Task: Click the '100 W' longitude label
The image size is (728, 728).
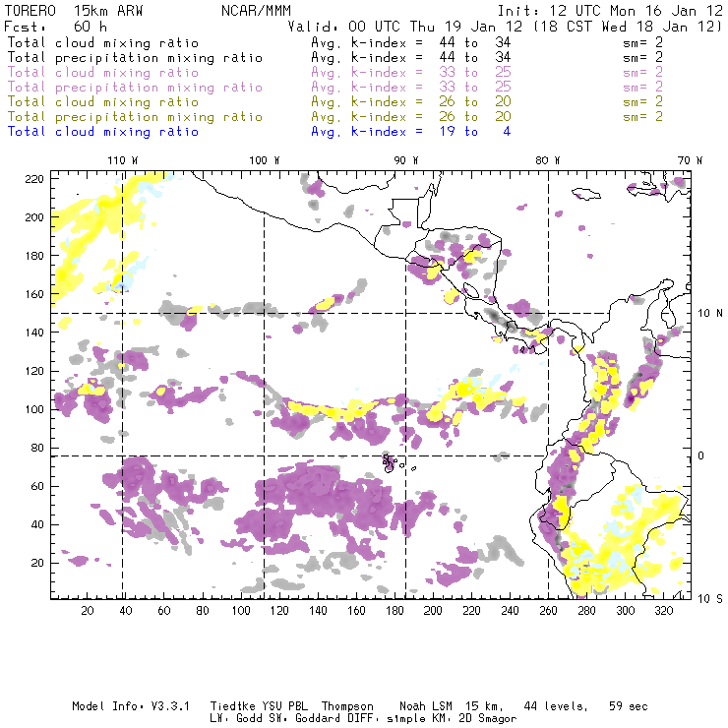Action: (x=265, y=160)
